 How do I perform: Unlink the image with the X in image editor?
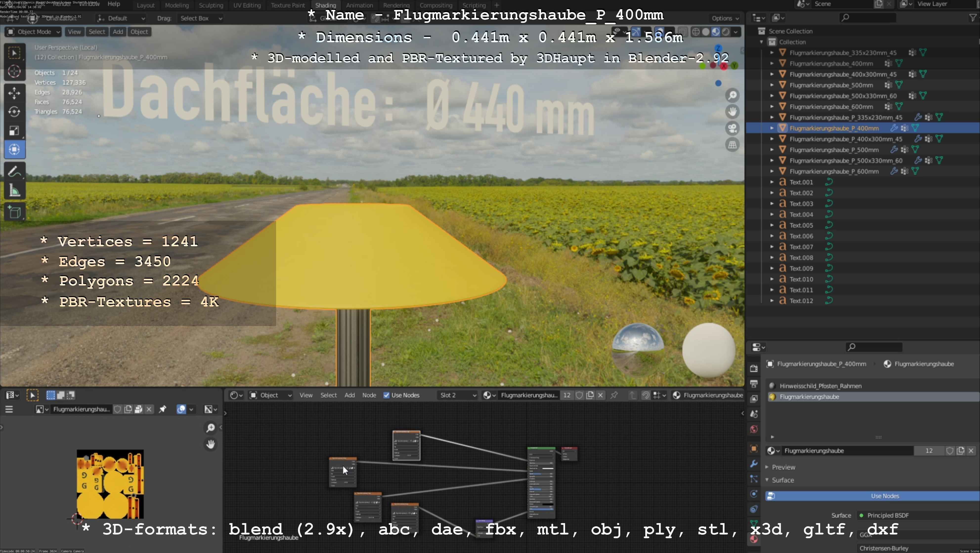coord(149,409)
